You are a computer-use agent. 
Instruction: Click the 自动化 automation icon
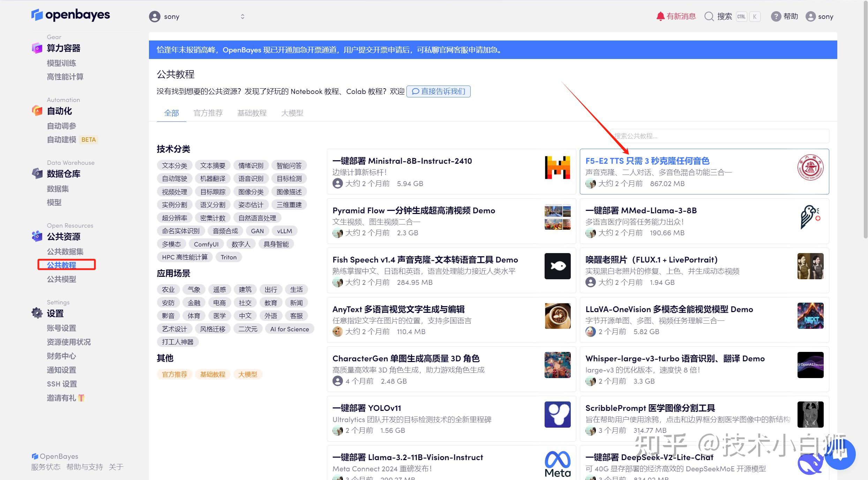tap(37, 111)
